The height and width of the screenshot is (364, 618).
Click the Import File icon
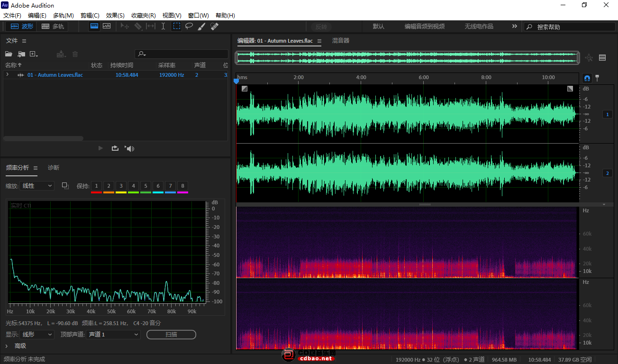(x=21, y=55)
